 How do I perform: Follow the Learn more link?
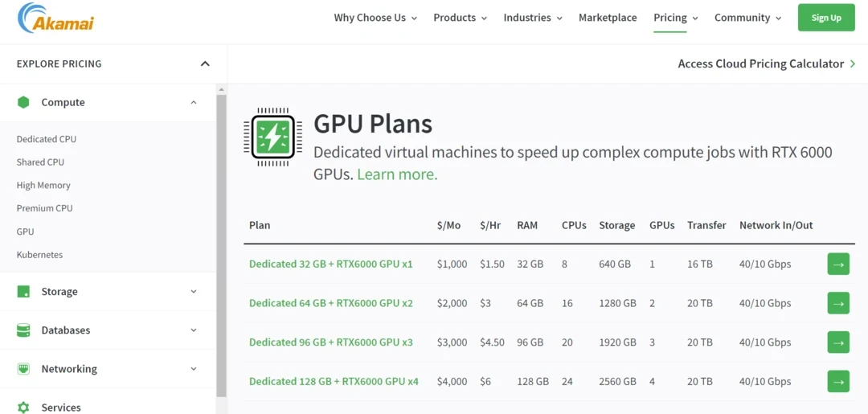tap(397, 174)
